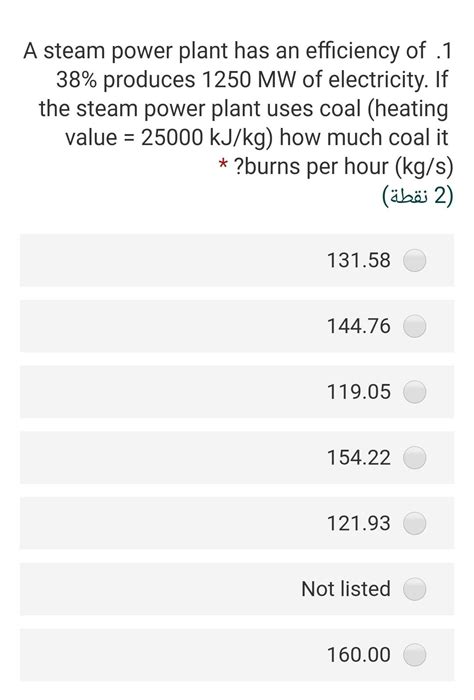Choose the Not listed radio button
Viewport: 474px width, 700px height.
pos(415,589)
